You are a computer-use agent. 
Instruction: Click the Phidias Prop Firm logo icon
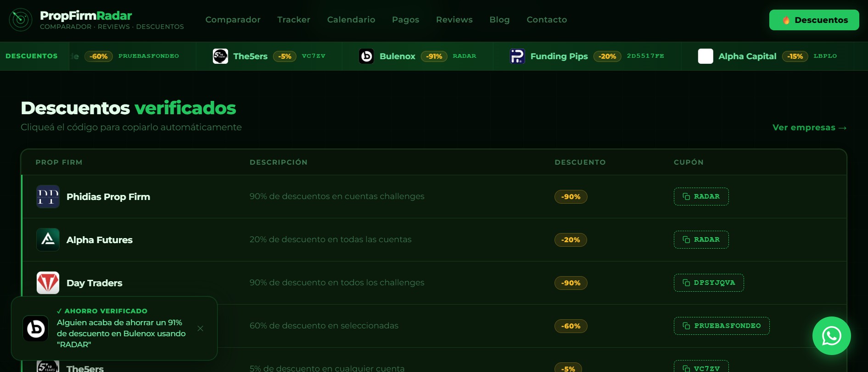tap(48, 197)
